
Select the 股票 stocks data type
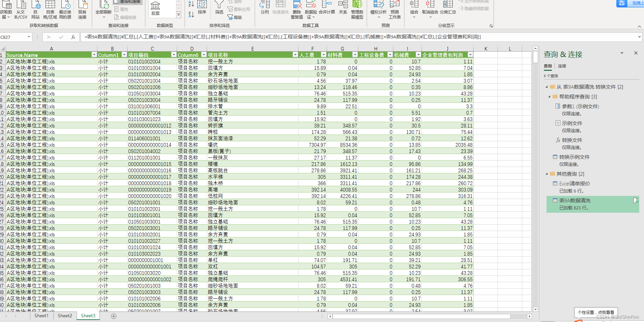click(156, 9)
